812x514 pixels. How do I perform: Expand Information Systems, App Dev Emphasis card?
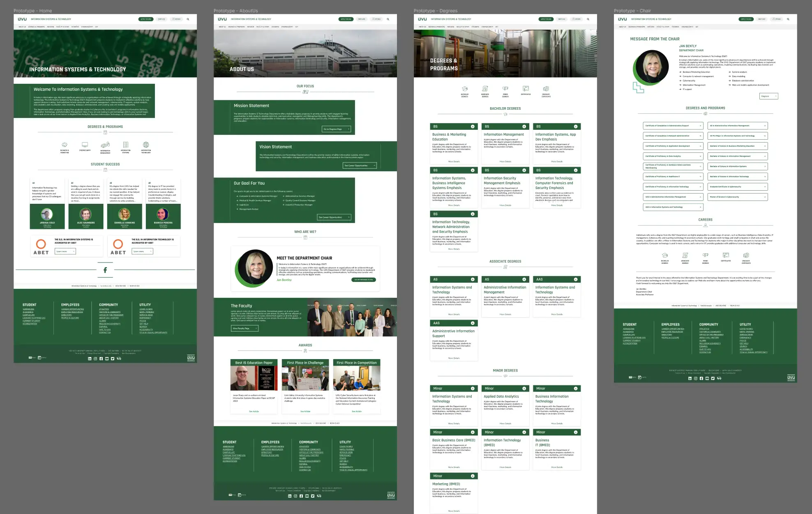(576, 127)
